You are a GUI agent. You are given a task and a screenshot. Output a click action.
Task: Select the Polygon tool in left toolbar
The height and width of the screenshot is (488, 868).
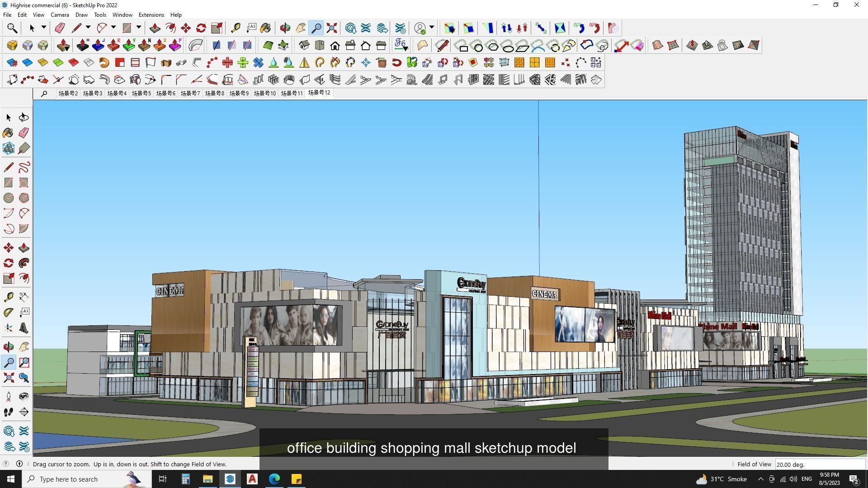pyautogui.click(x=24, y=198)
